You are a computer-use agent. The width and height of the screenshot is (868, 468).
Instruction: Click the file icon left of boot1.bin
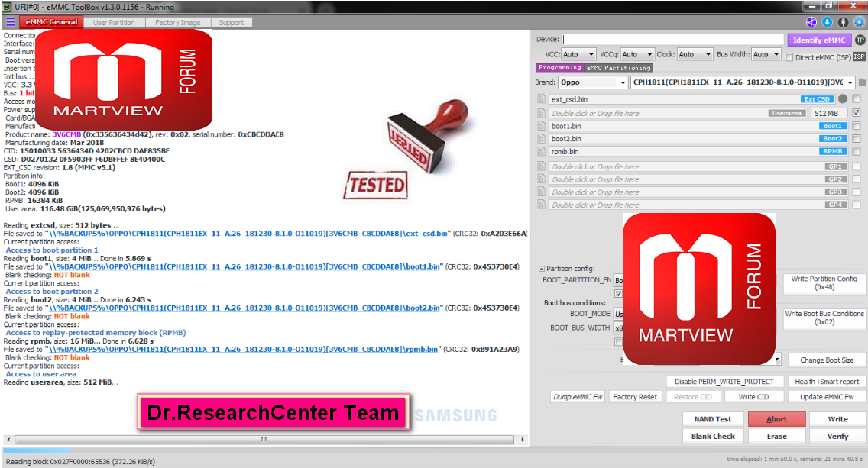click(542, 126)
